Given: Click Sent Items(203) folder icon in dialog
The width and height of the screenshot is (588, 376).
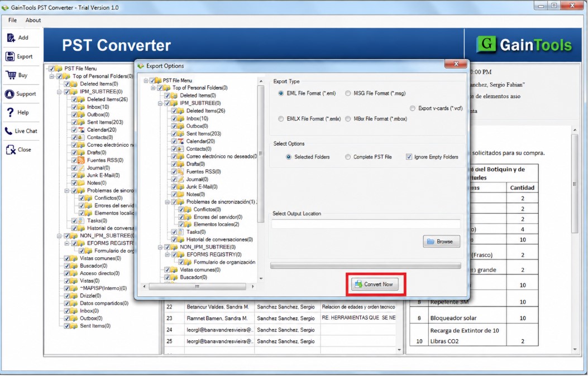Looking at the screenshot, I should tap(181, 133).
